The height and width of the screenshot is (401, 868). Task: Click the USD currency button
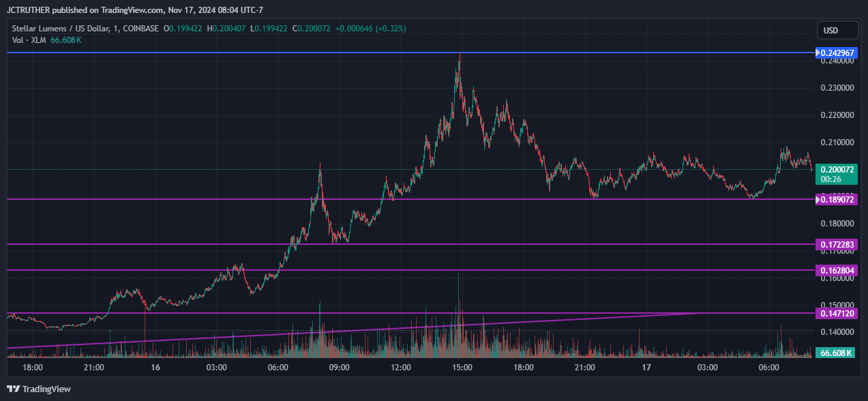tap(838, 30)
